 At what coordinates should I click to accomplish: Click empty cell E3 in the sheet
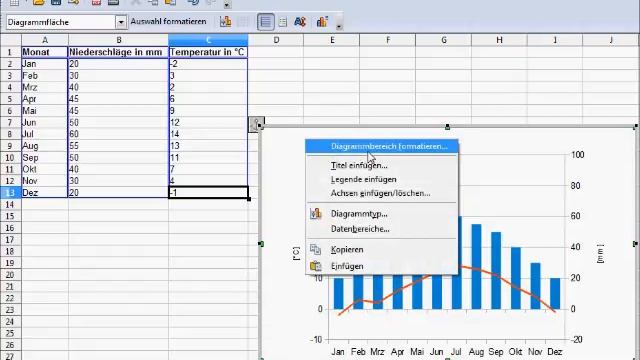click(x=331, y=76)
